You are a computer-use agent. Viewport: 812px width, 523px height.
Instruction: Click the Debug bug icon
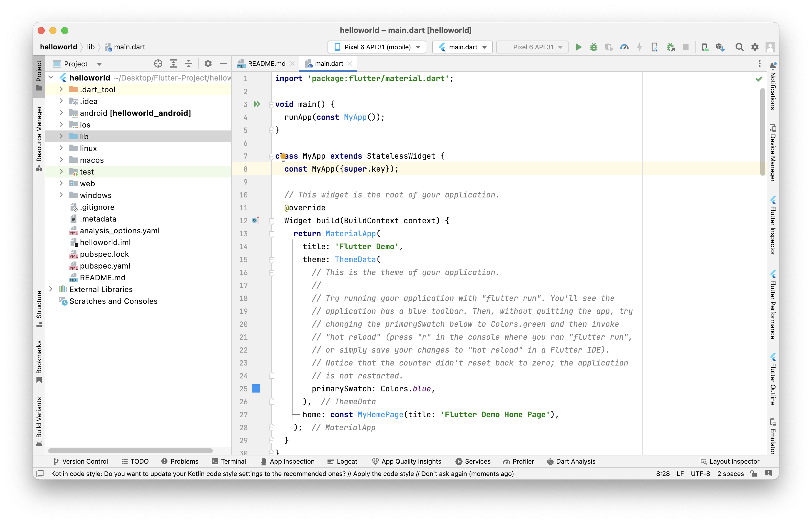tap(594, 47)
